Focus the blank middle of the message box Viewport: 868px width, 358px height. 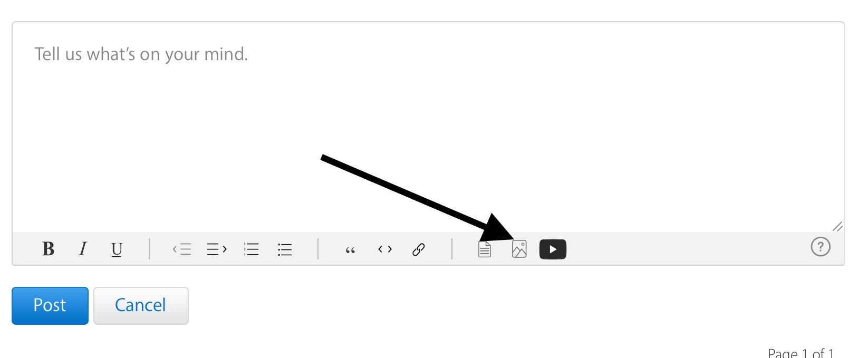pos(428,137)
